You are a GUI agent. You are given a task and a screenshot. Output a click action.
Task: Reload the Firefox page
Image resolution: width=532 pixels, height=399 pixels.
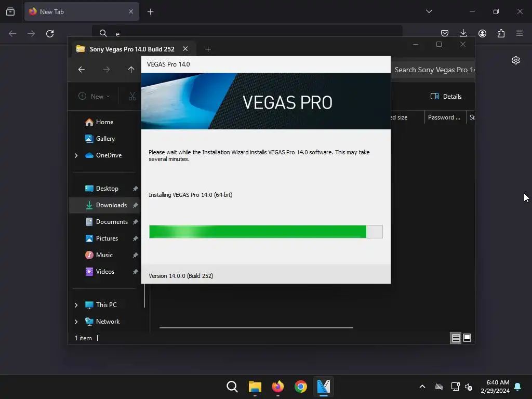(50, 34)
